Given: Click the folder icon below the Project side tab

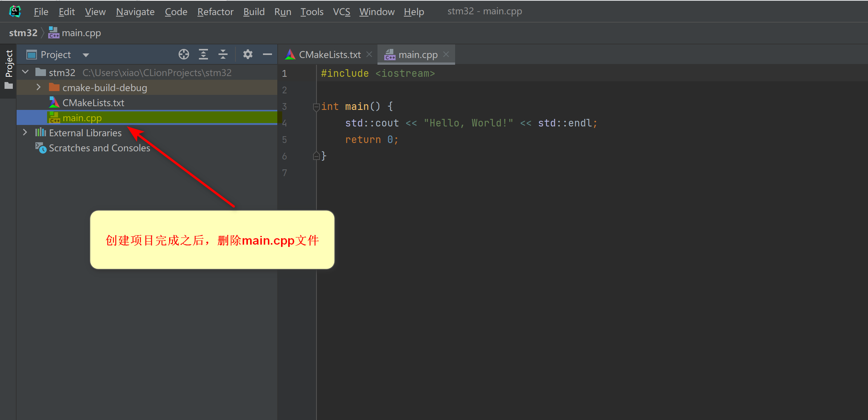Looking at the screenshot, I should 9,86.
